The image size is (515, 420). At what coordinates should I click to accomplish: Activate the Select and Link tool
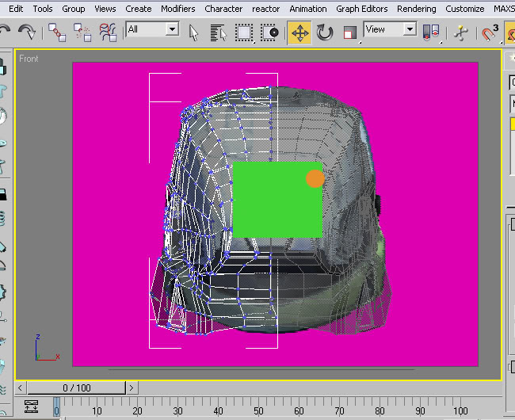[57, 32]
